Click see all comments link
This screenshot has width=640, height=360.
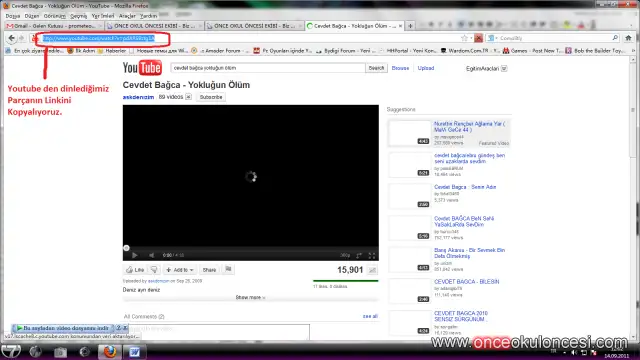pyautogui.click(x=370, y=316)
